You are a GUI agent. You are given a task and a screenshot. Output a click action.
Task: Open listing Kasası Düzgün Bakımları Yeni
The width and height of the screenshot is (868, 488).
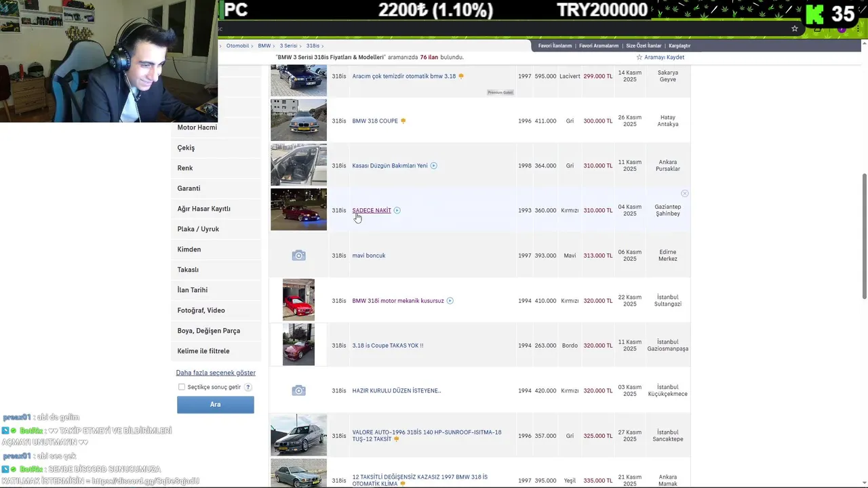coord(390,165)
